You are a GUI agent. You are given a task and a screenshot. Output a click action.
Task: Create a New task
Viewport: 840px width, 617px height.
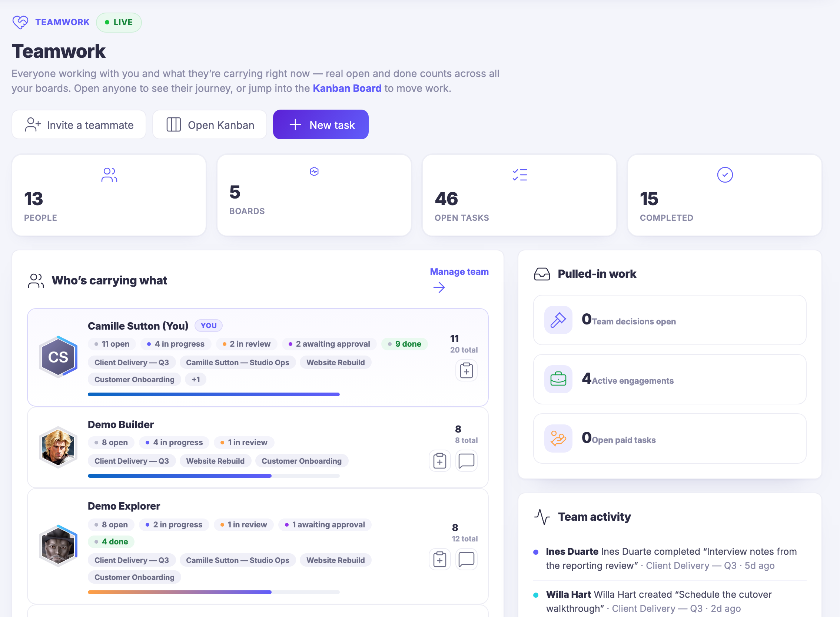[321, 125]
